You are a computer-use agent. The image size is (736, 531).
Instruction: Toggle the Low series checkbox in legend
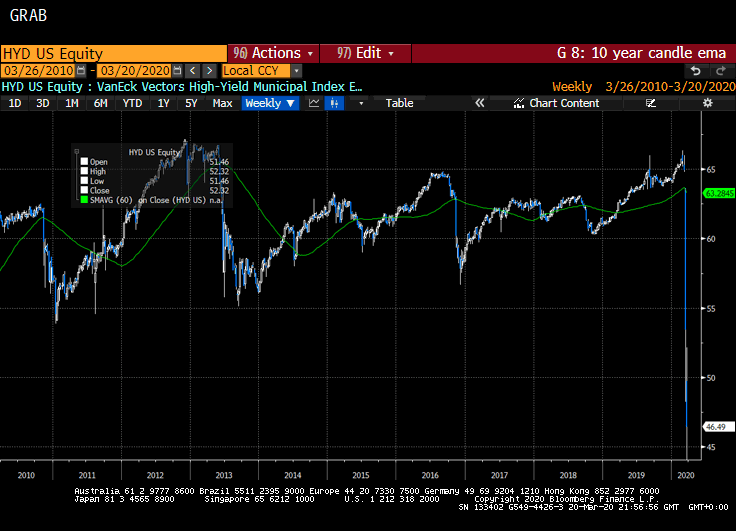click(84, 181)
